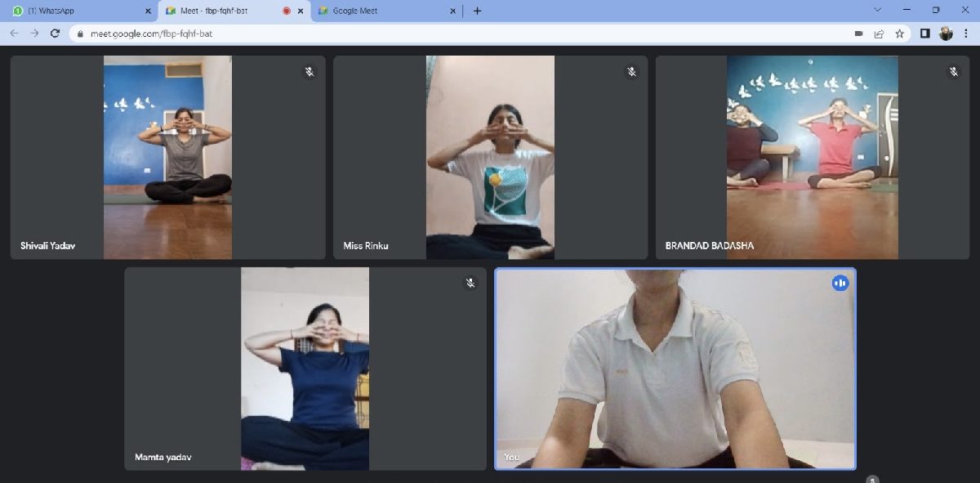Reload the Meet page
This screenshot has height=483, width=980.
pos(56,34)
